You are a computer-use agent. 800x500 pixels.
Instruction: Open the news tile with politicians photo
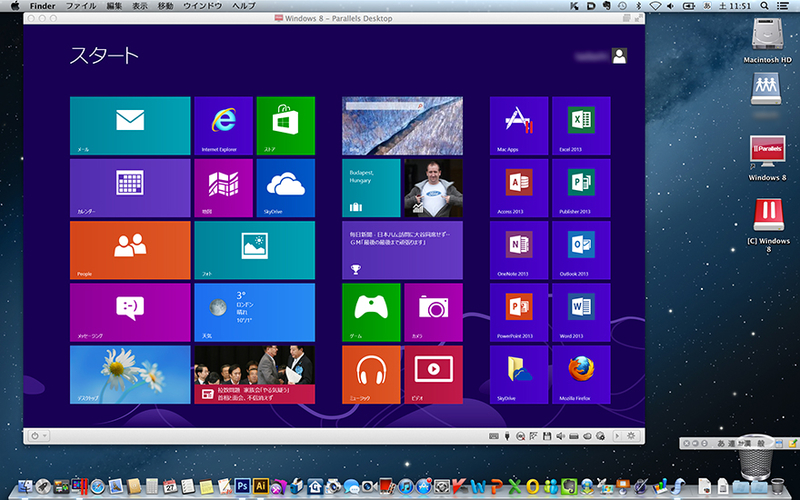tap(255, 374)
